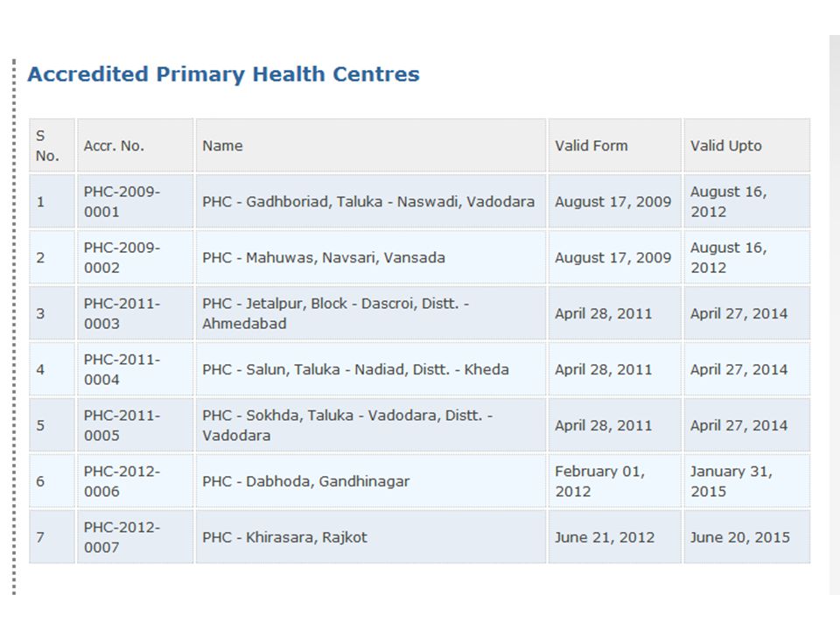The width and height of the screenshot is (840, 630).
Task: Click the February 01, 2012 date cell
Action: [x=614, y=481]
